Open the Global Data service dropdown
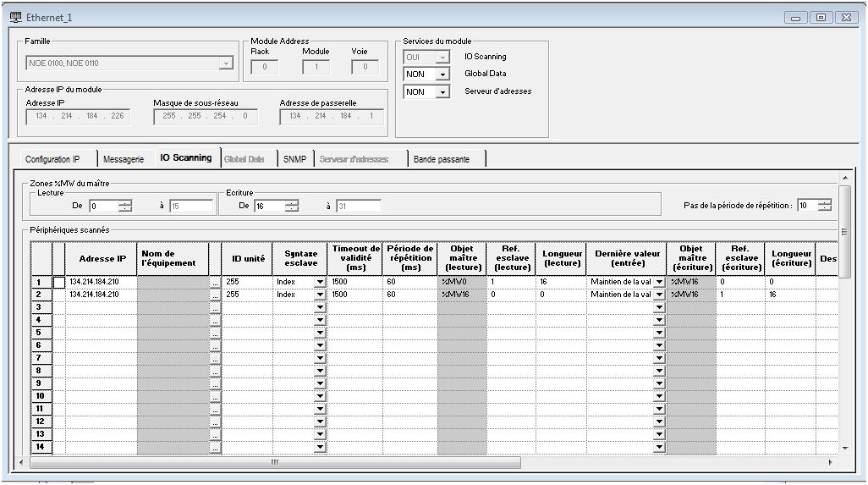The width and height of the screenshot is (868, 485). pyautogui.click(x=442, y=74)
